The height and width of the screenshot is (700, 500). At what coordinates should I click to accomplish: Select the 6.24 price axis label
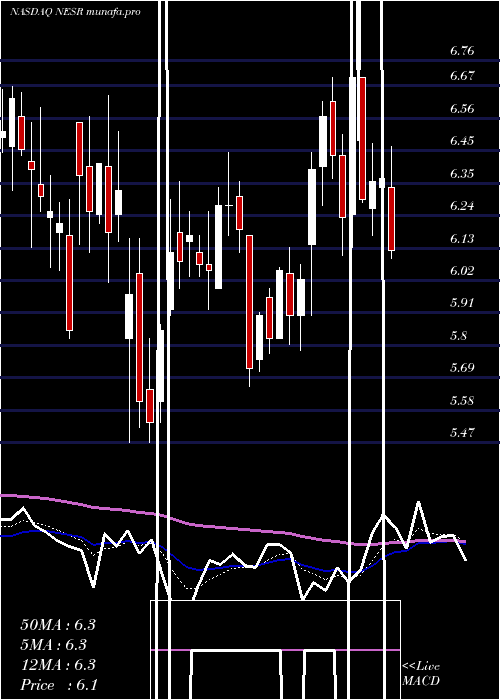click(462, 206)
